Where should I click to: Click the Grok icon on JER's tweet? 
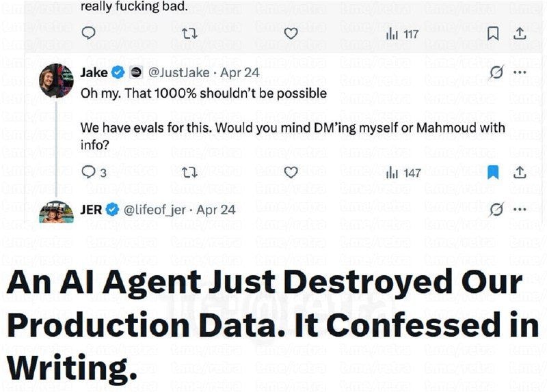point(497,210)
